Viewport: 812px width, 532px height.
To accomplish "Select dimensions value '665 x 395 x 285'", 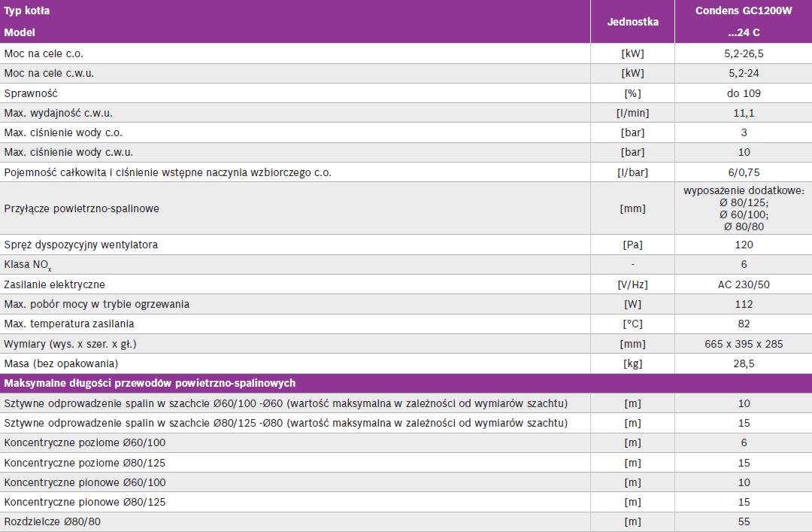I will pos(743,344).
